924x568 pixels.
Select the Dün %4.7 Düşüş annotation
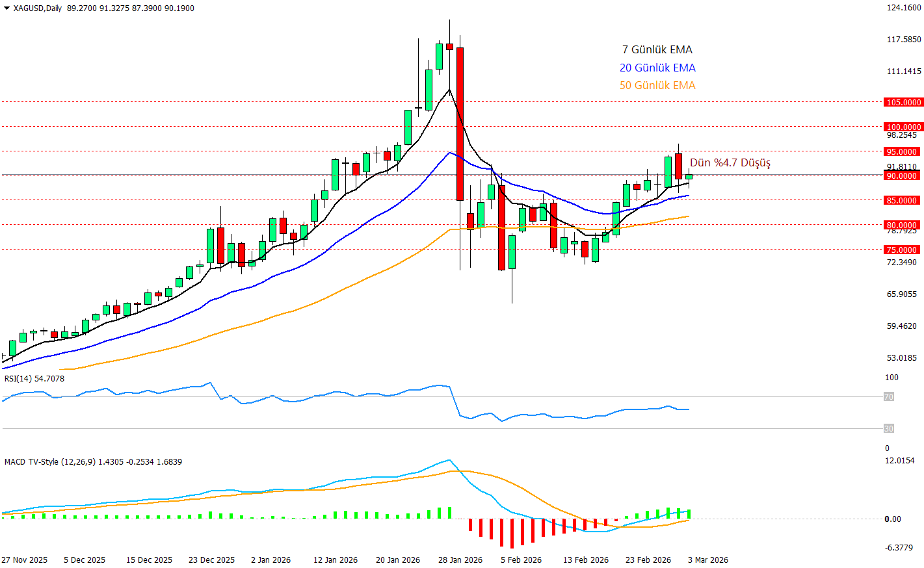730,163
